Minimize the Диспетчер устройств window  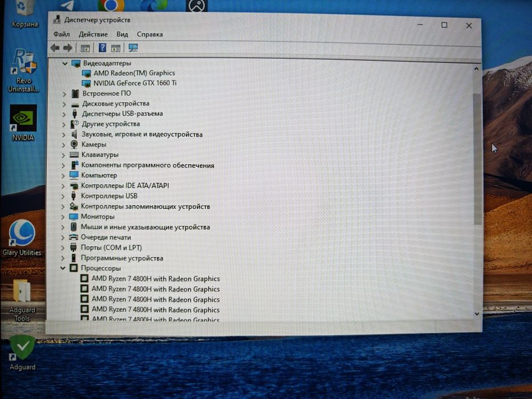pos(420,25)
